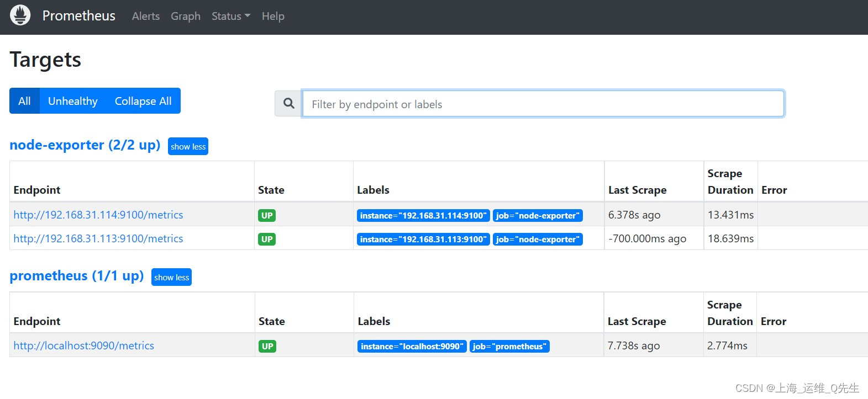The height and width of the screenshot is (399, 868).
Task: Focus the endpoint or labels filter field
Action: pos(543,104)
